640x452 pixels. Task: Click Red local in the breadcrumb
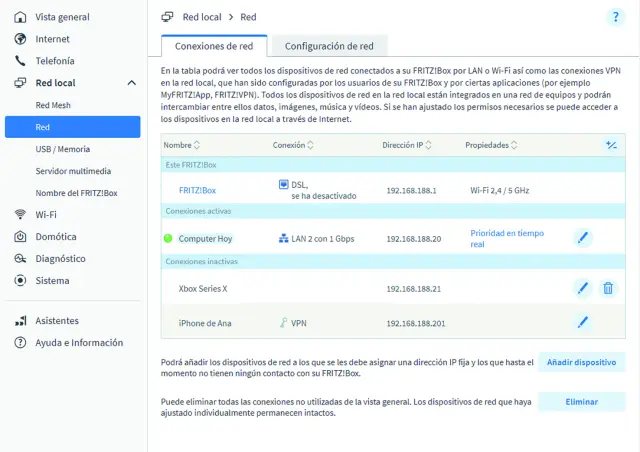point(203,17)
